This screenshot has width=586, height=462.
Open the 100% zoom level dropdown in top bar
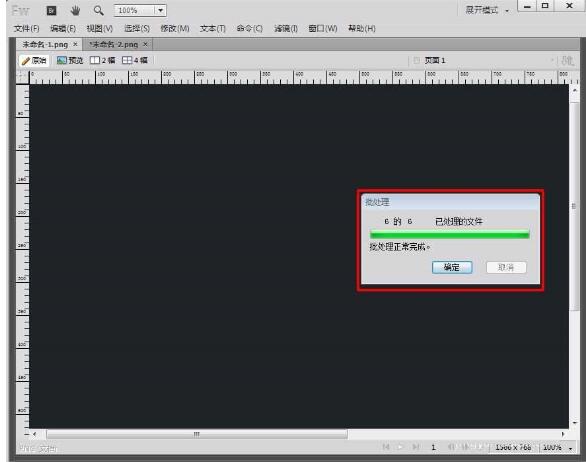click(x=160, y=10)
